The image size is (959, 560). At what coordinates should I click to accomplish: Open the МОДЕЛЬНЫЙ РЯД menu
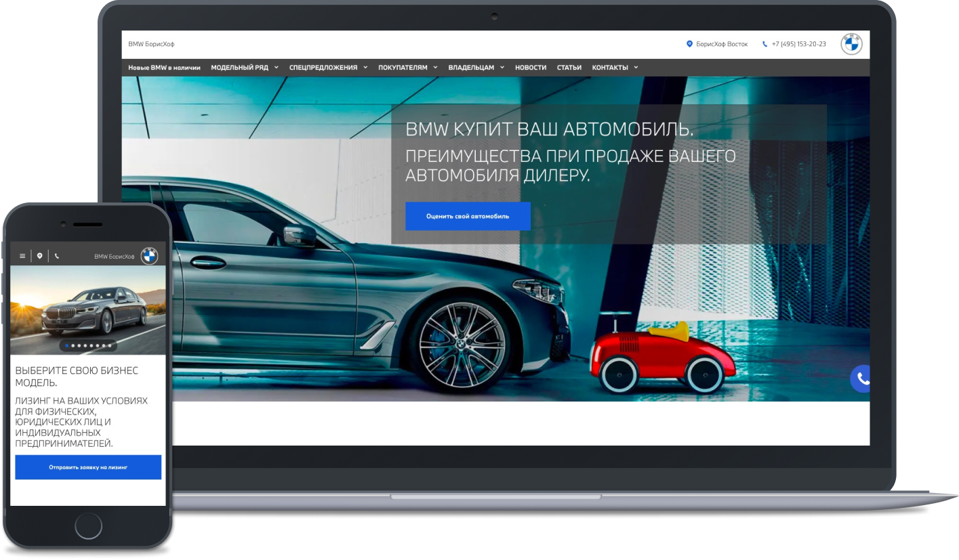point(240,68)
